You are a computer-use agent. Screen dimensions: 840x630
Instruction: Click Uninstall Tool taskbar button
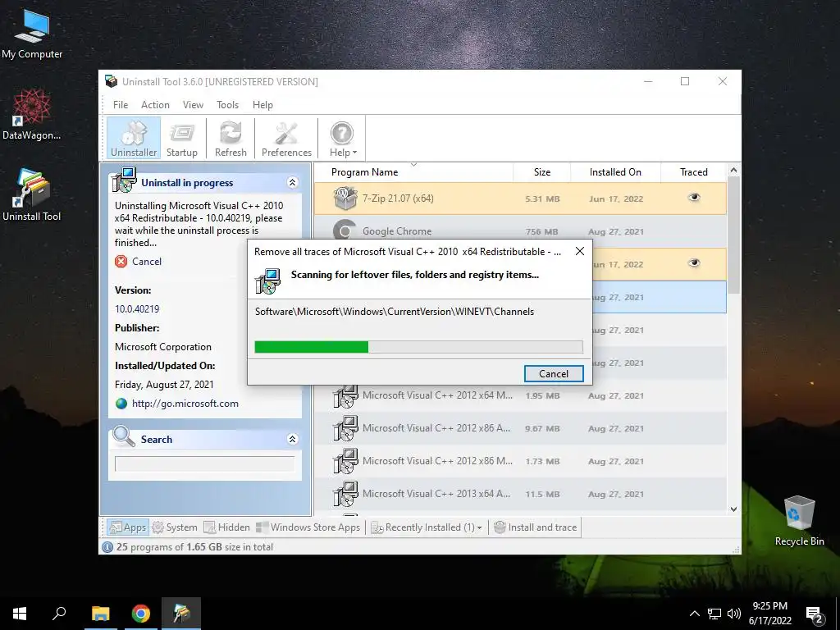(181, 614)
